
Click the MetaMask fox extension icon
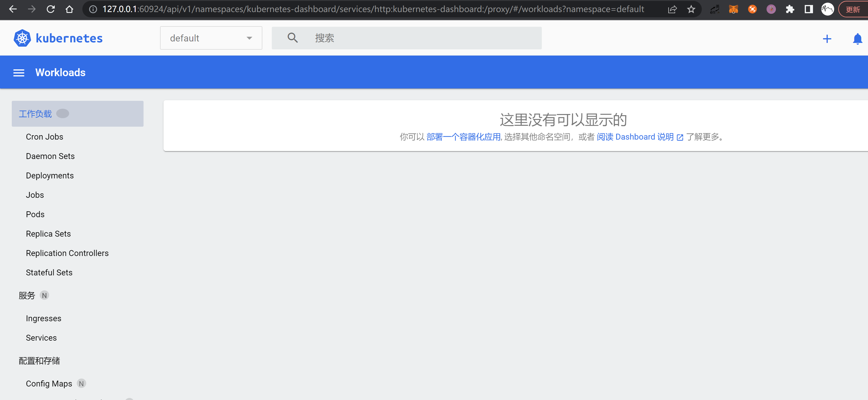click(733, 9)
